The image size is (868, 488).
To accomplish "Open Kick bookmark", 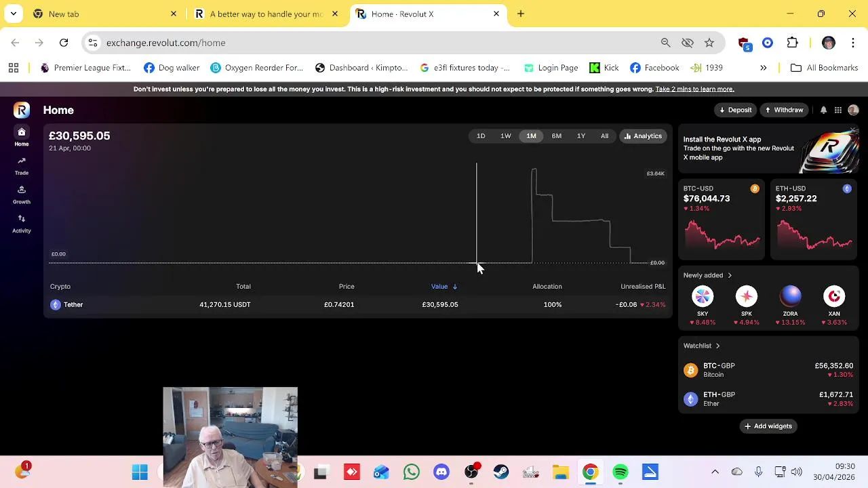I will pos(604,68).
